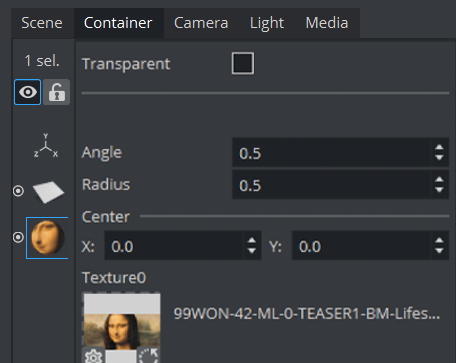Open the transformation axis editor icon
The width and height of the screenshot is (456, 363).
[46, 146]
